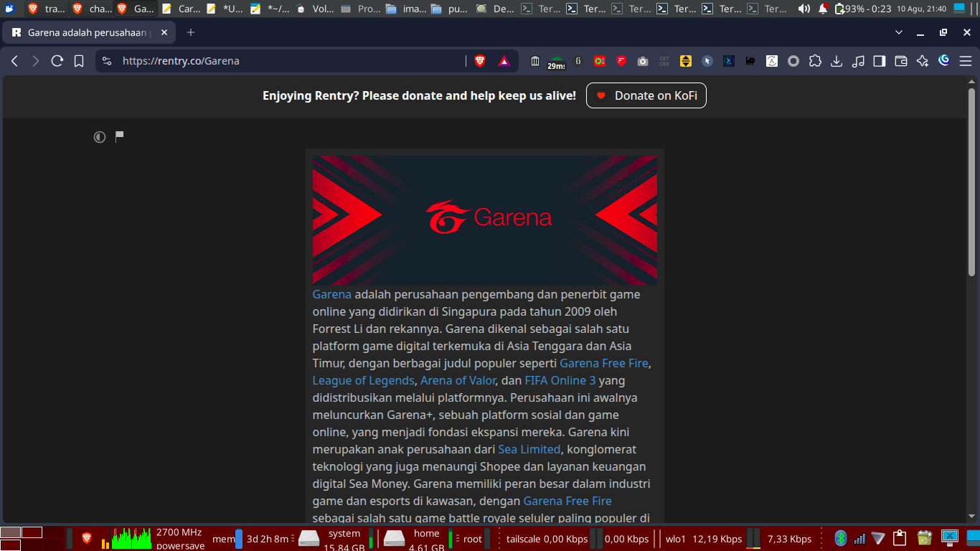Click the 'tailscale 0,00 Kbps' network monitor
The height and width of the screenshot is (551, 980).
[x=547, y=539]
